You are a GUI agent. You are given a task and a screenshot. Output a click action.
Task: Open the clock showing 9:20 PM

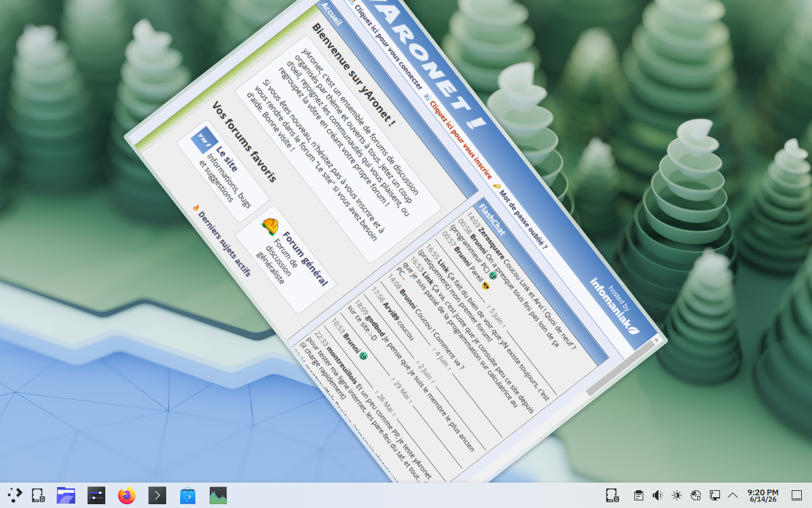(x=763, y=495)
